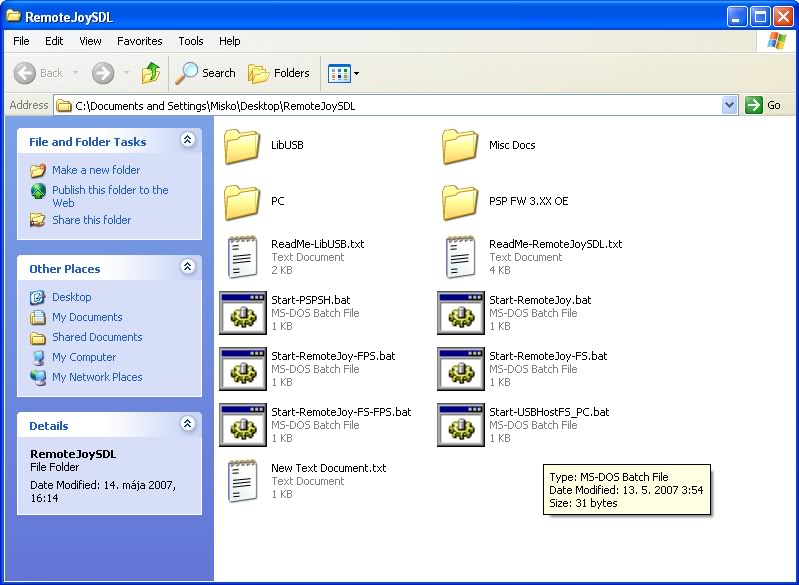
Task: Click the Go button
Action: pyautogui.click(x=764, y=105)
